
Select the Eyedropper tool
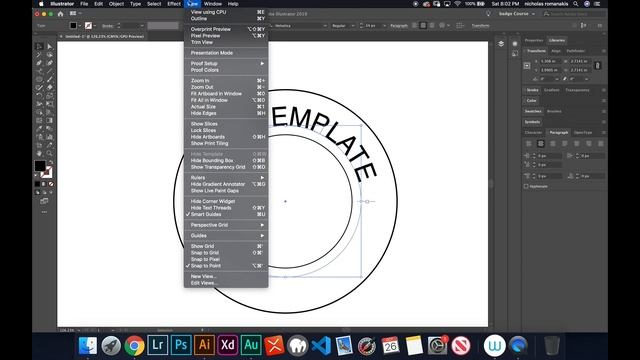(39, 129)
